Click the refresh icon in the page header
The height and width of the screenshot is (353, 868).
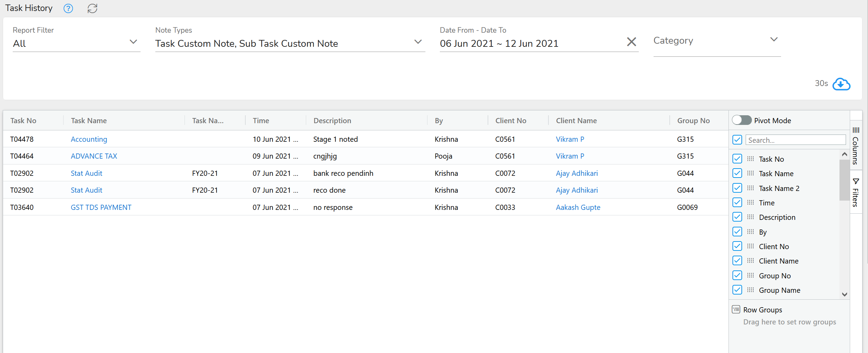[92, 8]
